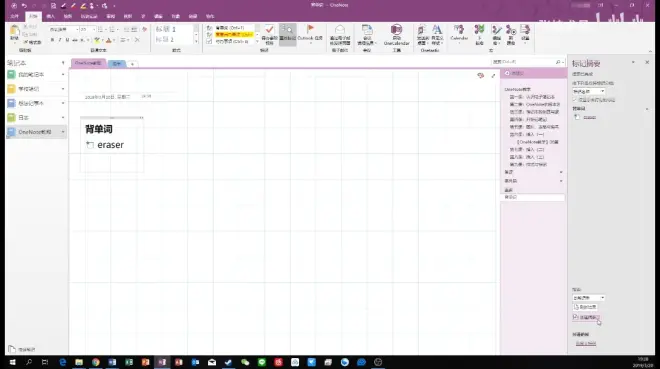Switch to the blue section tab
Image resolution: width=660 pixels, height=369 pixels.
point(117,64)
